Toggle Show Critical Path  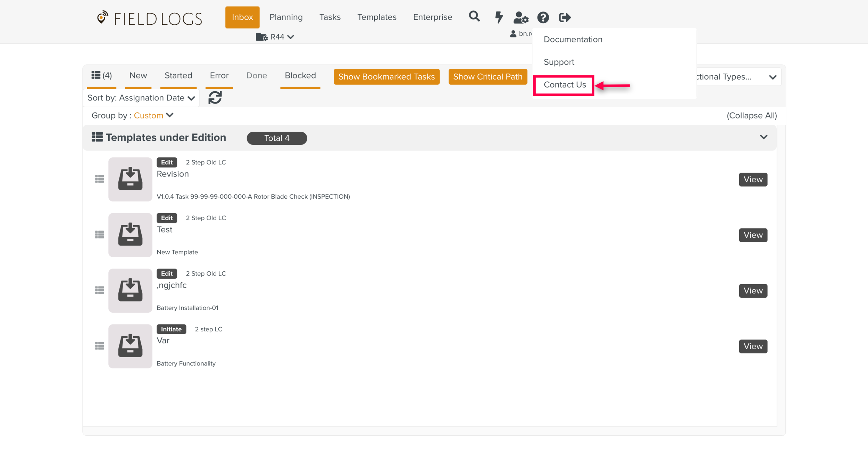pyautogui.click(x=487, y=77)
